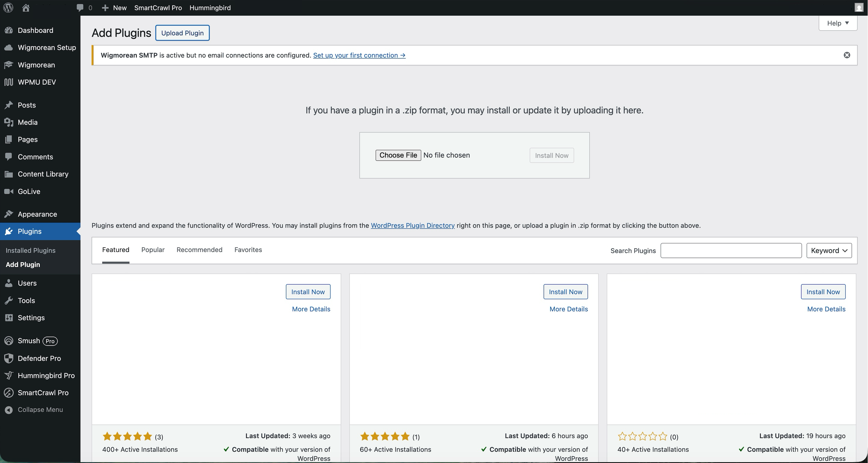
Task: Switch to the Featured tab
Action: (116, 250)
